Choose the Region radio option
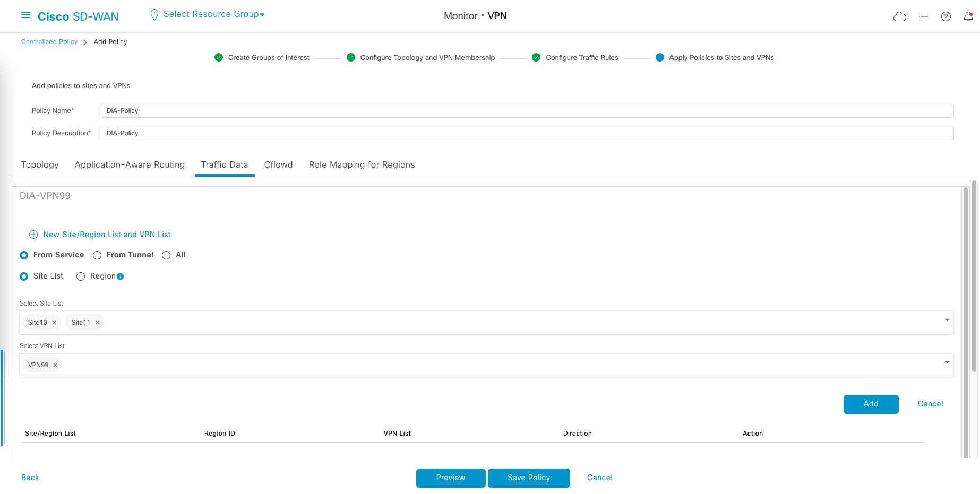Image resolution: width=980 pixels, height=494 pixels. click(x=81, y=276)
